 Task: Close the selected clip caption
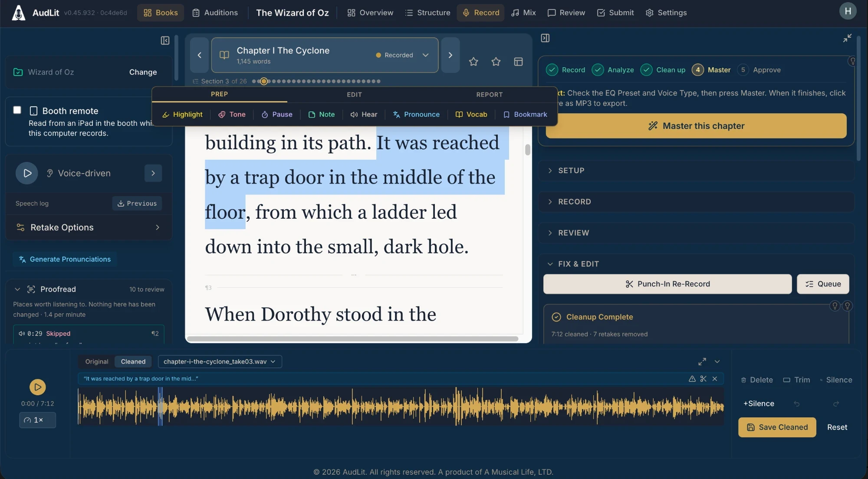click(x=715, y=379)
